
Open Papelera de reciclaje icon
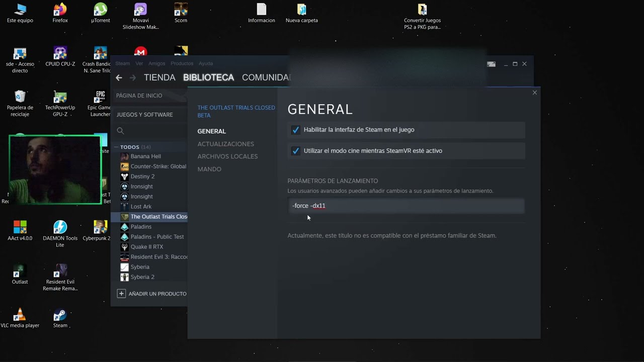(20, 103)
